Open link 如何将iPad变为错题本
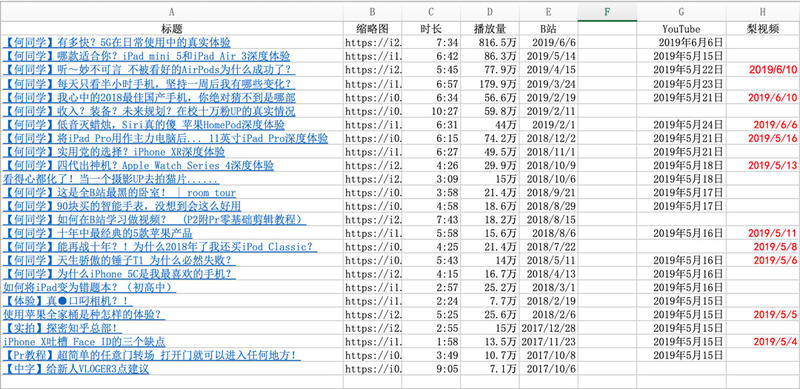Viewport: 800px width, 389px height. [x=89, y=287]
